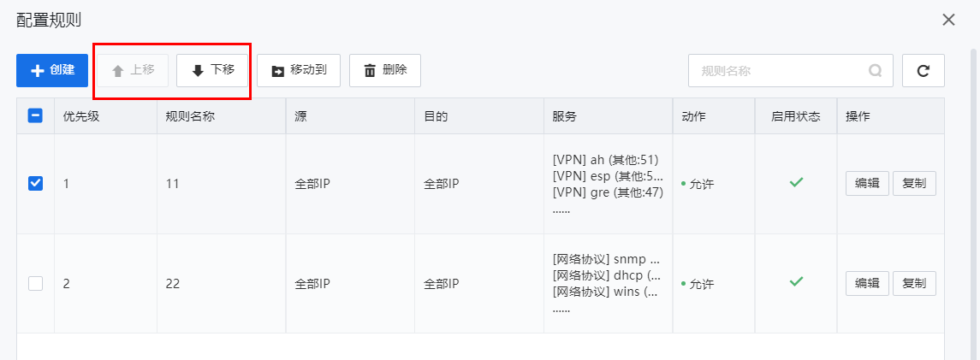This screenshot has width=980, height=360.
Task: Expand the truncated service list of rule 22
Action: 561,309
